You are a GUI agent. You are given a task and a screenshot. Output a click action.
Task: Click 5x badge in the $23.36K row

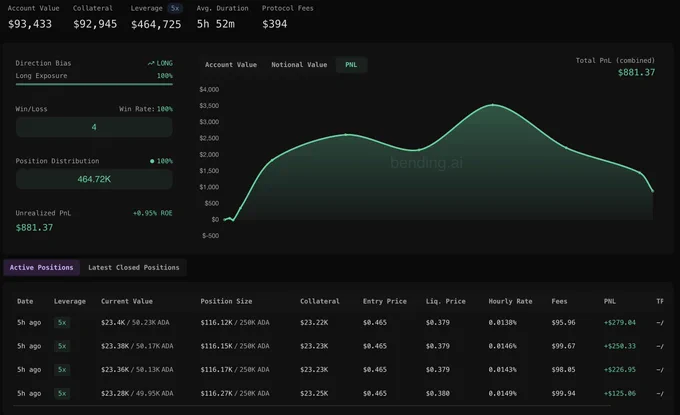coord(62,369)
